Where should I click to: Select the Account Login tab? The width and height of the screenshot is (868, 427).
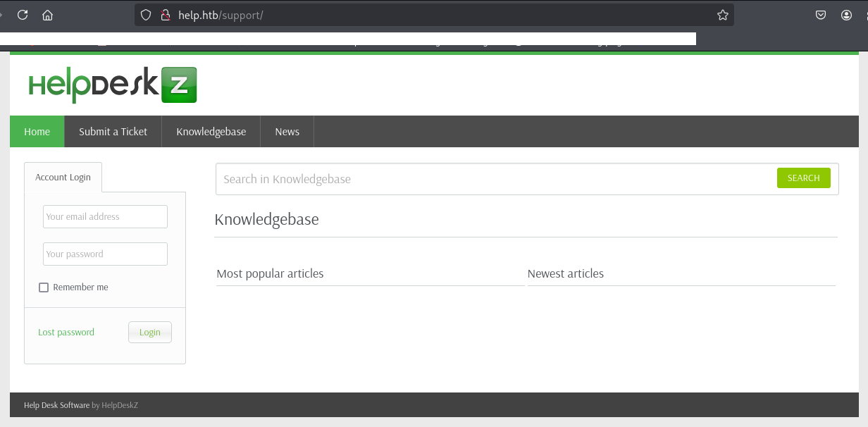click(x=63, y=178)
